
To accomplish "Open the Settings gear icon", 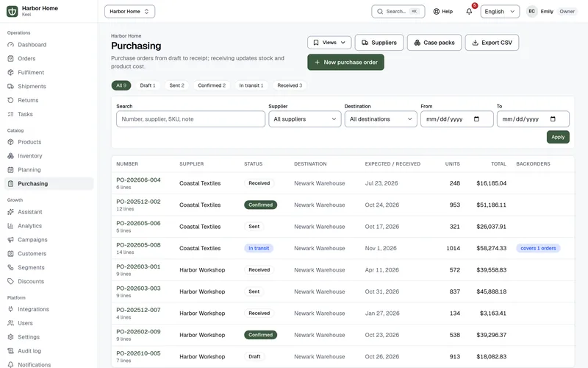I will coord(10,337).
